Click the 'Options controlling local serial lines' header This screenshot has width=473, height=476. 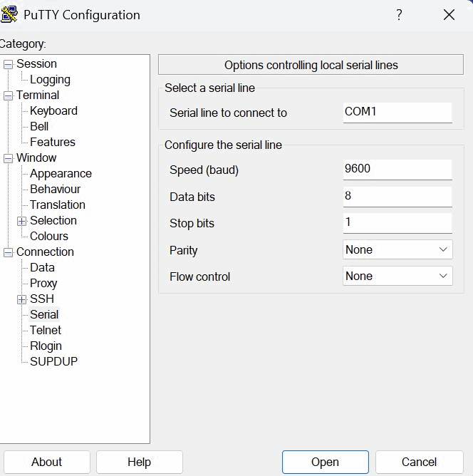click(311, 65)
